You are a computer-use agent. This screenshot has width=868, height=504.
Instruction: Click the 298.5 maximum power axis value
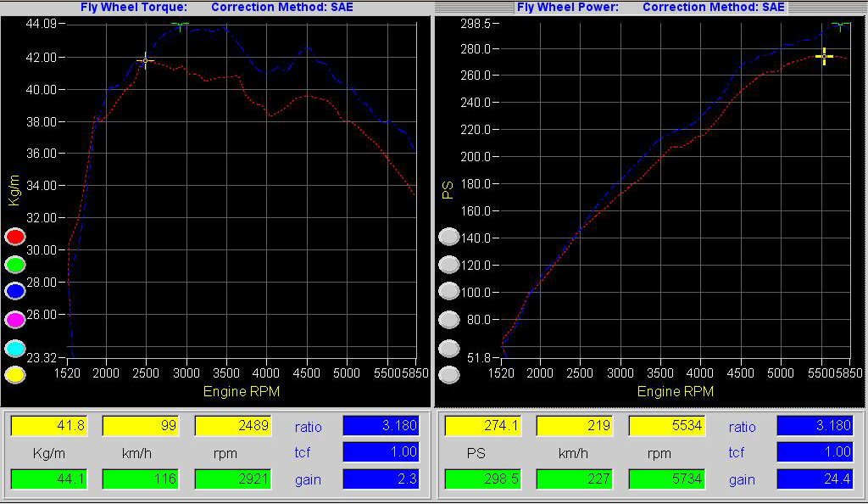tap(476, 24)
